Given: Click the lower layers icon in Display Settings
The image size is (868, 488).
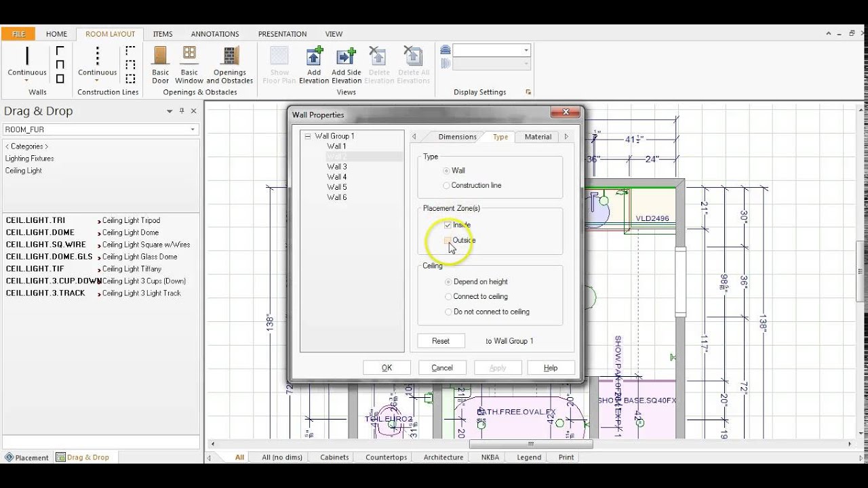Looking at the screenshot, I should pyautogui.click(x=446, y=64).
